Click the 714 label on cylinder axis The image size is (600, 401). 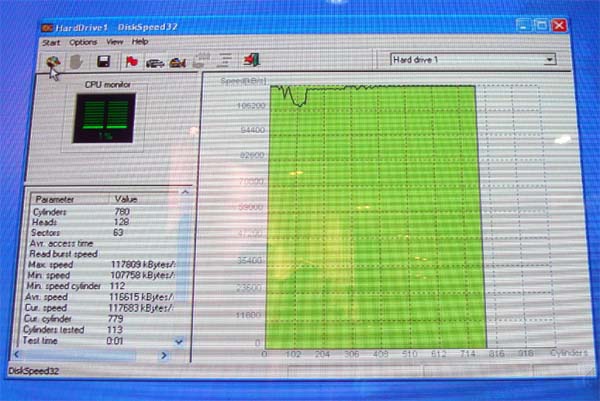click(x=468, y=354)
